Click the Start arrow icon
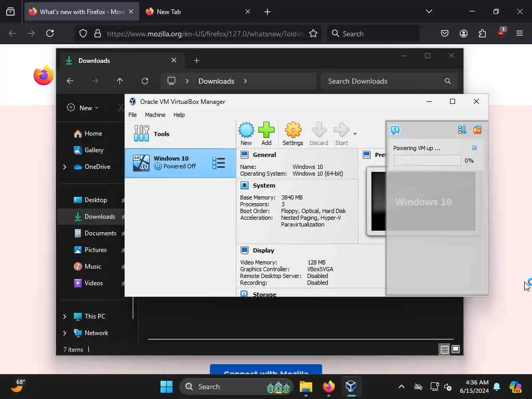532x399 pixels. tap(341, 134)
